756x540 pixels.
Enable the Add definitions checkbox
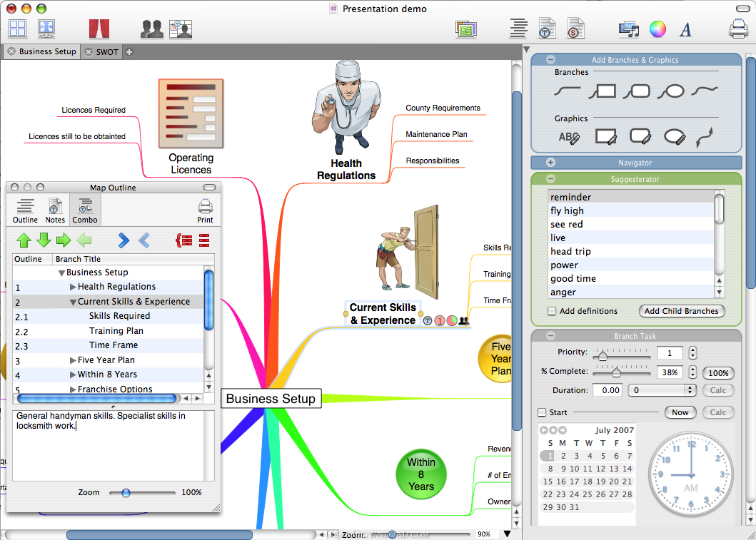[x=552, y=311]
